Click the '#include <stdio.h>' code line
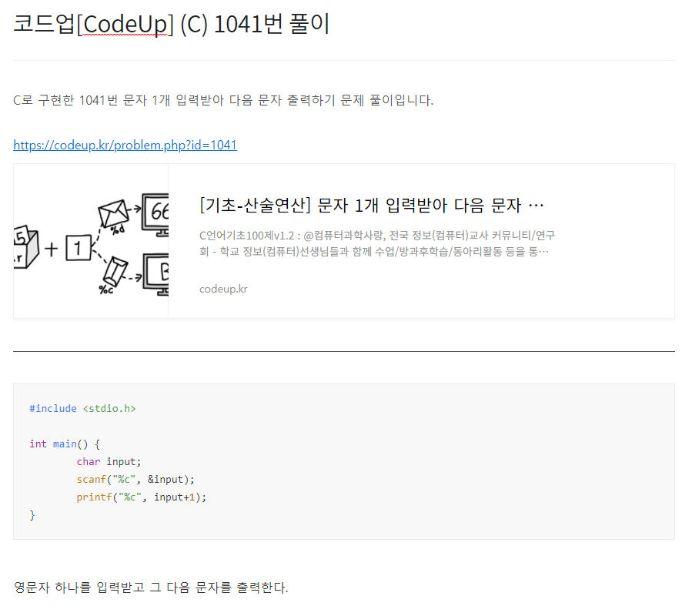 [82, 408]
